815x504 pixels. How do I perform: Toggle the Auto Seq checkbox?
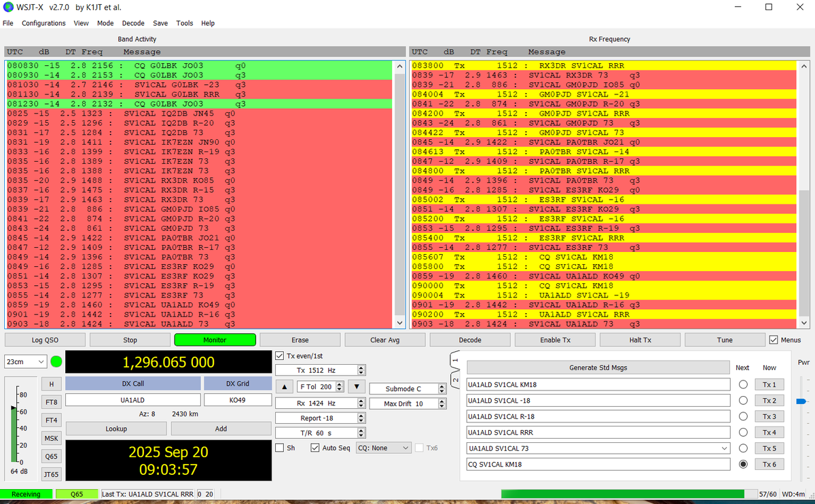click(x=314, y=448)
